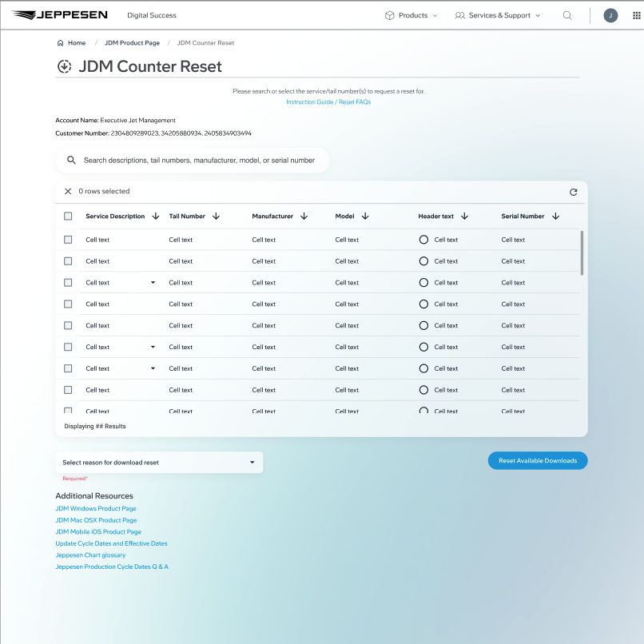Check the third table row checkbox
Viewport: 644px width, 644px height.
(x=68, y=283)
